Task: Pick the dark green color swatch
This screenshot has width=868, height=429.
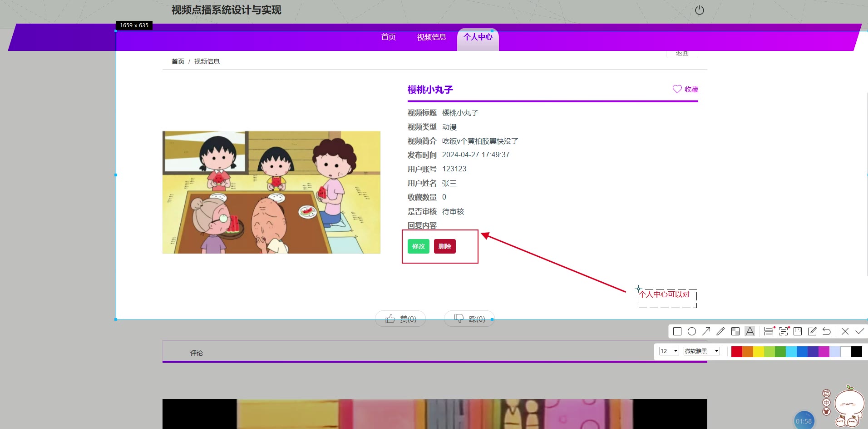Action: click(780, 351)
